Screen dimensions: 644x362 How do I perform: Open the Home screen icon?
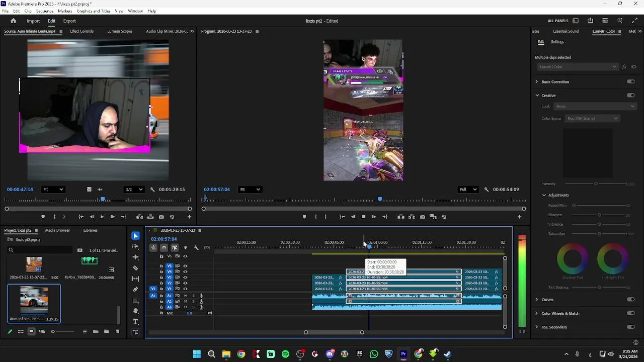tap(14, 21)
